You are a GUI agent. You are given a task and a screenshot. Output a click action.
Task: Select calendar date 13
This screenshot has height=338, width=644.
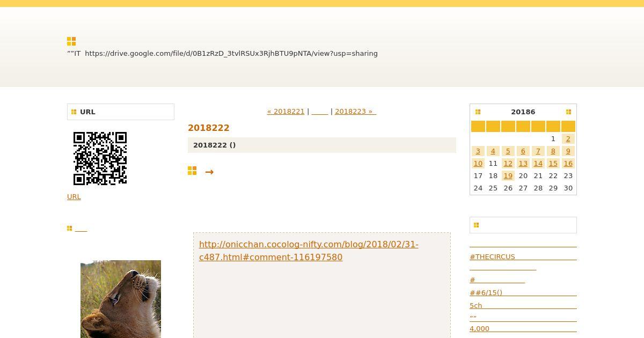[523, 164]
